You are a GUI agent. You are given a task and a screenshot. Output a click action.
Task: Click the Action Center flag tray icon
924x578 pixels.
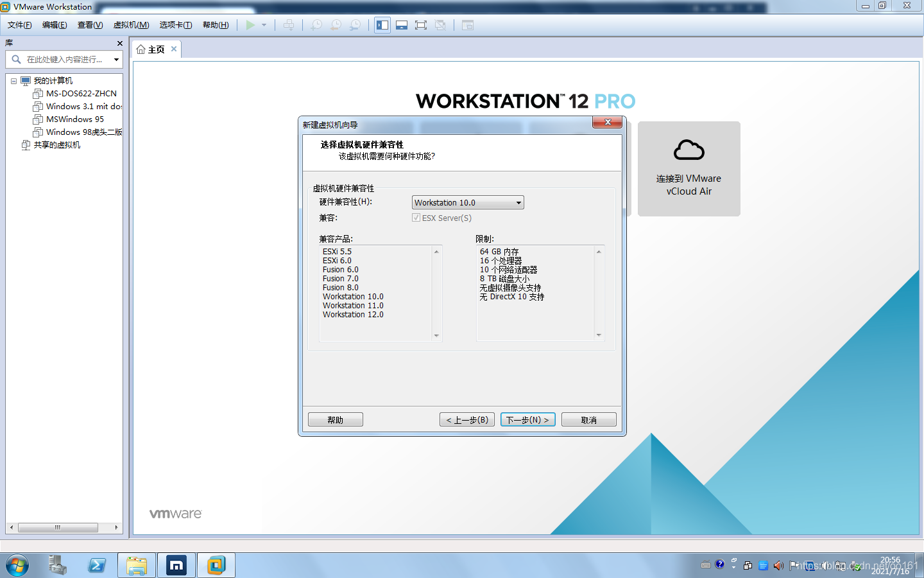point(794,566)
